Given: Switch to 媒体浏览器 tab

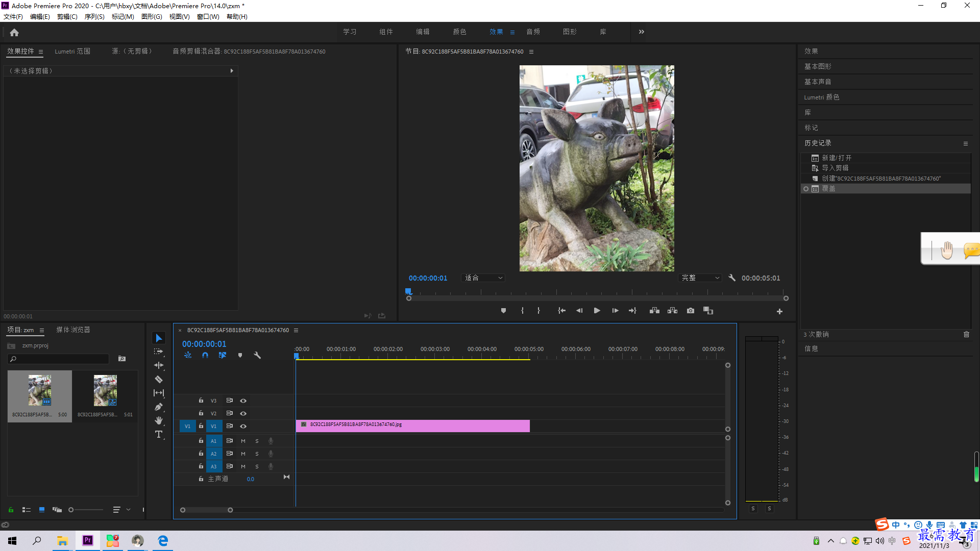Looking at the screenshot, I should 73,330.
